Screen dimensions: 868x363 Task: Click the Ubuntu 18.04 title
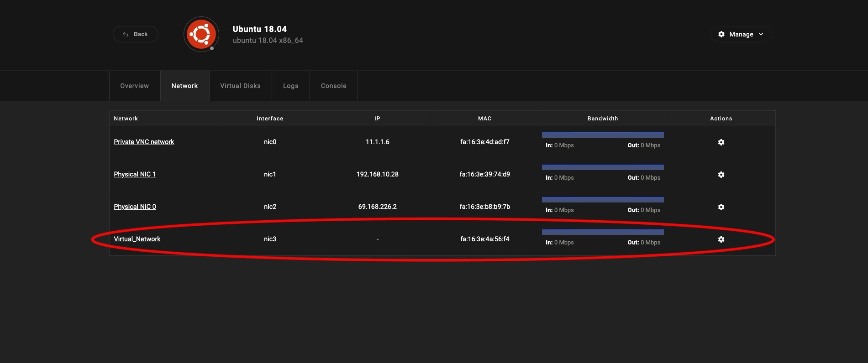pyautogui.click(x=260, y=29)
